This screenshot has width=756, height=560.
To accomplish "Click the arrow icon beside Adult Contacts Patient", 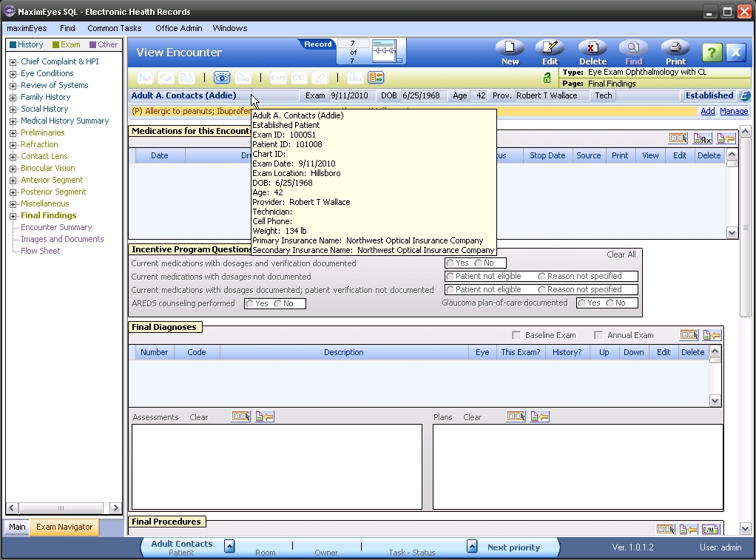I will click(x=229, y=546).
